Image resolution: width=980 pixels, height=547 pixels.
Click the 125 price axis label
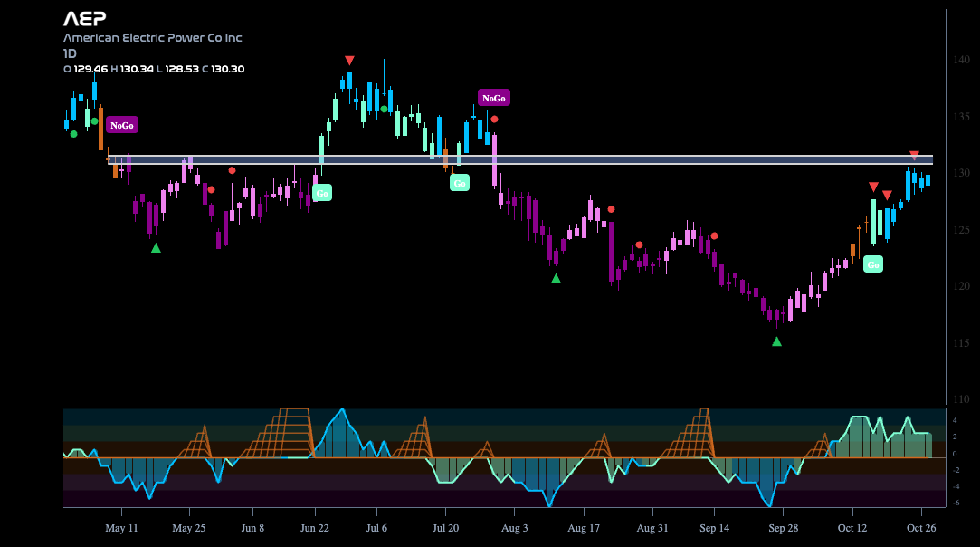tap(961, 230)
